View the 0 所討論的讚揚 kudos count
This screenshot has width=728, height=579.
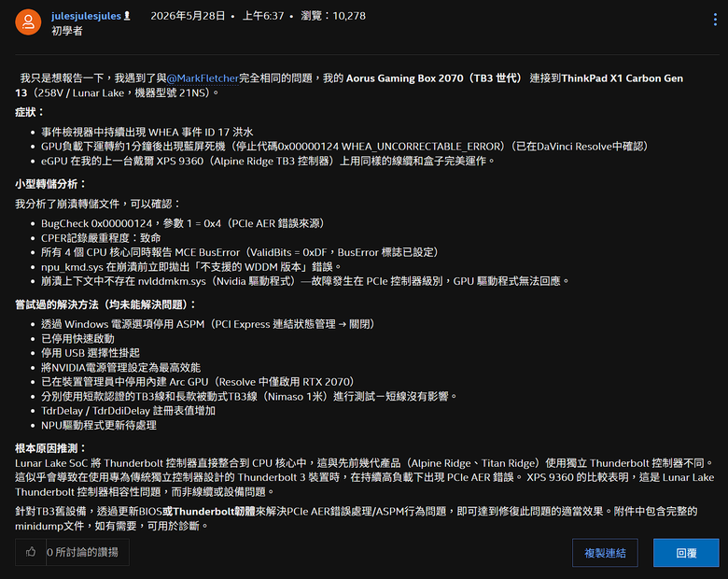click(x=82, y=552)
